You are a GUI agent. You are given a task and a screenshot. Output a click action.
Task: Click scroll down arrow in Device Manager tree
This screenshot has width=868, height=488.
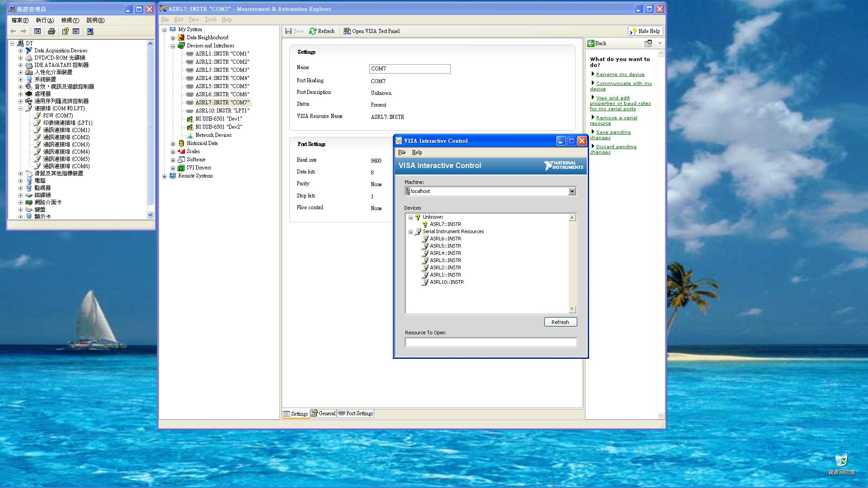pyautogui.click(x=150, y=215)
